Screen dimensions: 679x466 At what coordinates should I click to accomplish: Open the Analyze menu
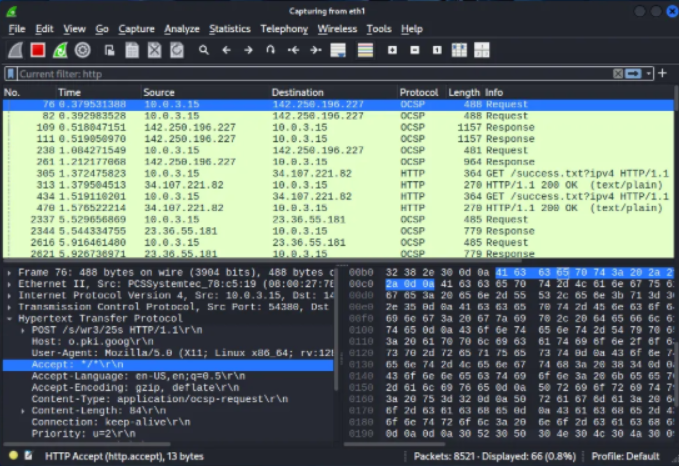pos(181,29)
